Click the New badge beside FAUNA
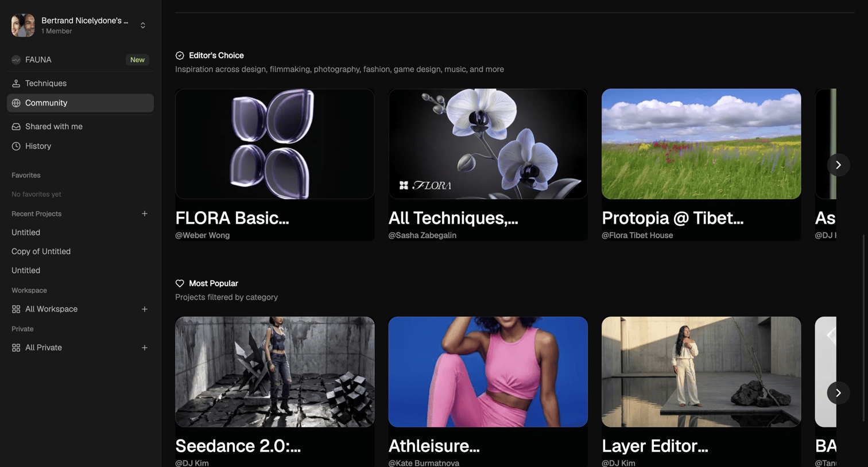This screenshot has width=868, height=467. point(137,60)
